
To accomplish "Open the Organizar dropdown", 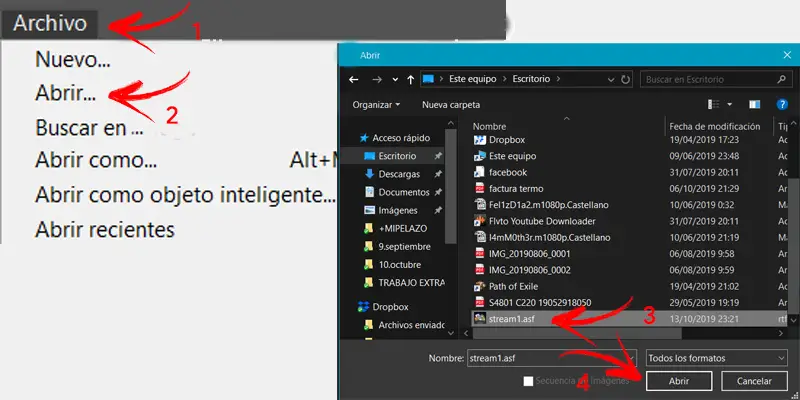I will point(376,105).
